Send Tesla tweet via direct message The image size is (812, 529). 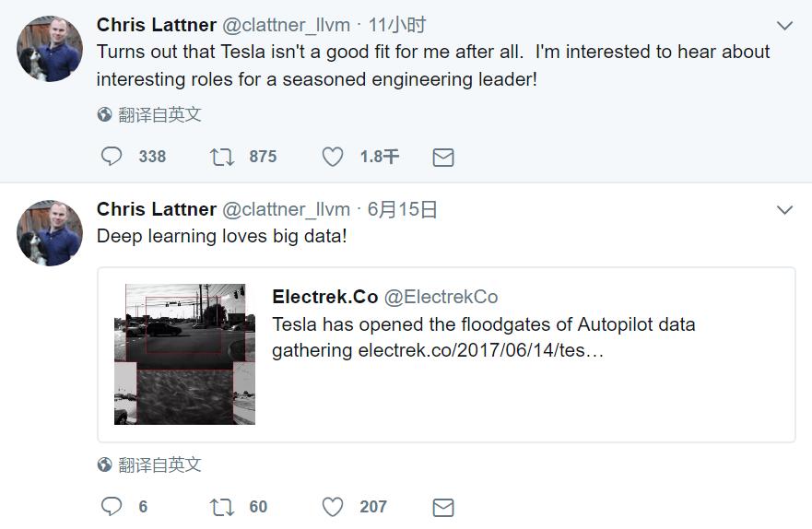tap(443, 158)
